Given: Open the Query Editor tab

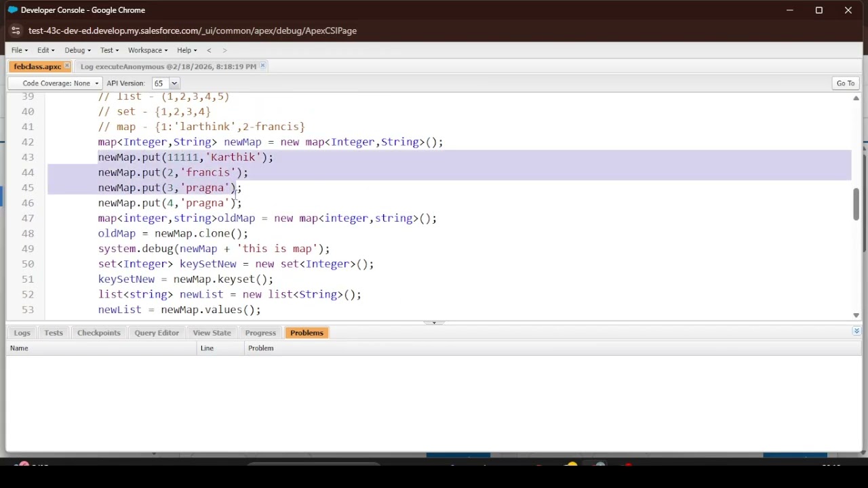Looking at the screenshot, I should point(157,333).
